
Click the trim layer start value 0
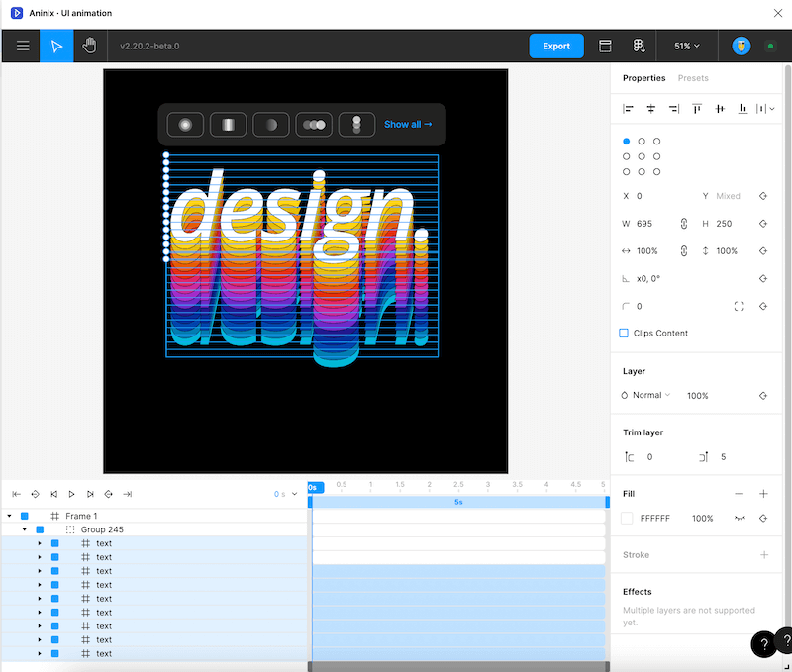(x=650, y=457)
